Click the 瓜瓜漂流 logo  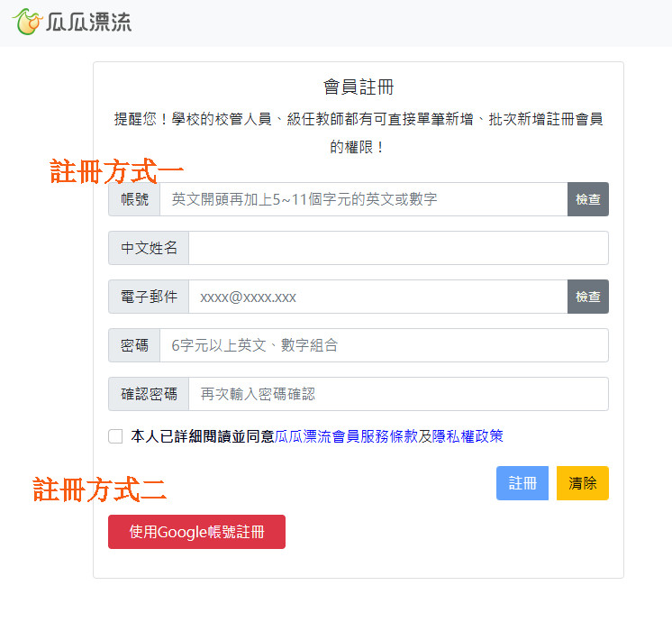(x=72, y=22)
